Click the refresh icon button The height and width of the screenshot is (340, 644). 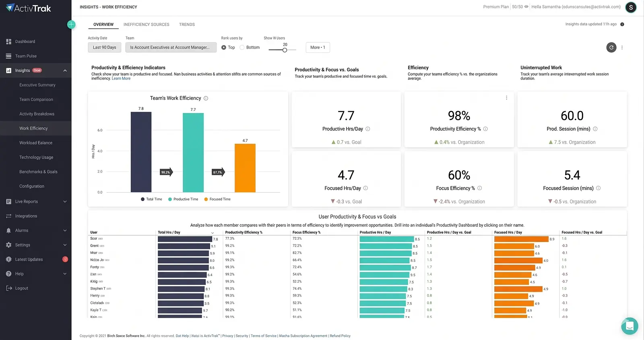611,48
